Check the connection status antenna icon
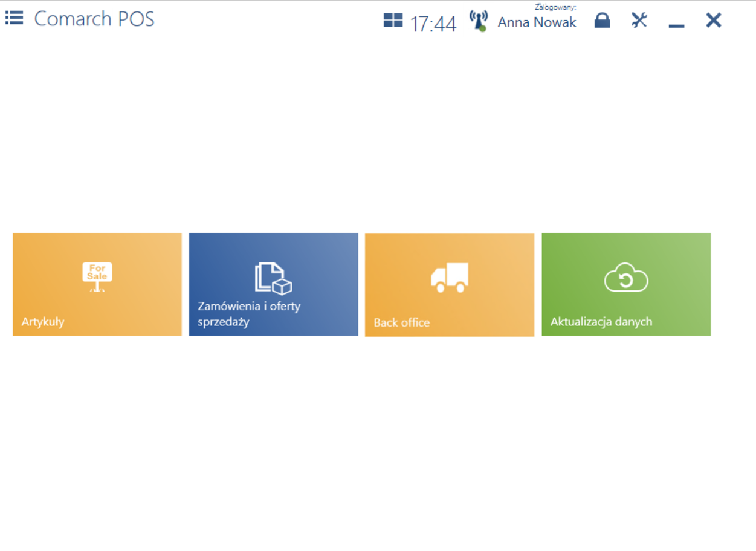 [479, 21]
